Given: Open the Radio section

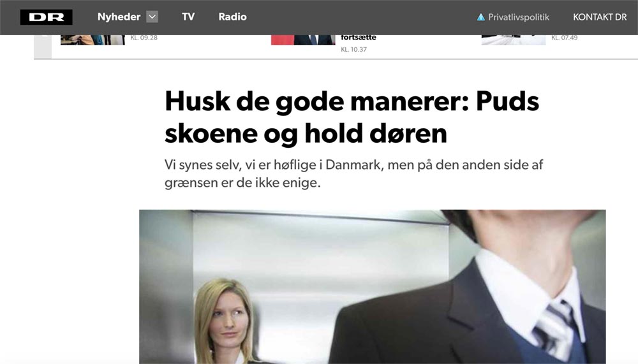Looking at the screenshot, I should 232,17.
